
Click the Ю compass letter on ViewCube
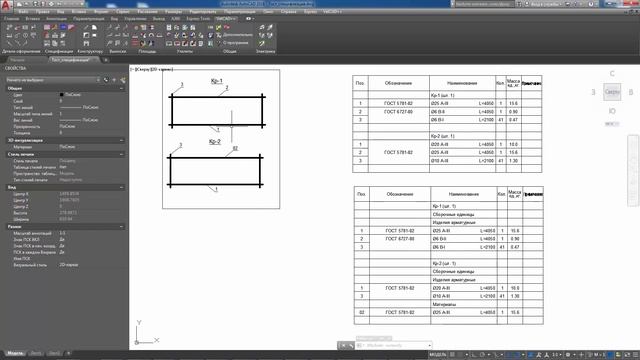[x=612, y=111]
